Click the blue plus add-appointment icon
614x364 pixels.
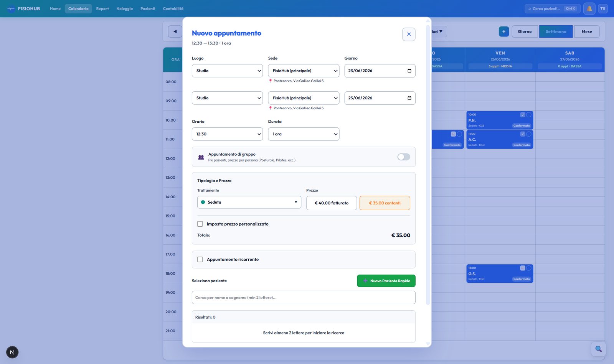pyautogui.click(x=504, y=31)
